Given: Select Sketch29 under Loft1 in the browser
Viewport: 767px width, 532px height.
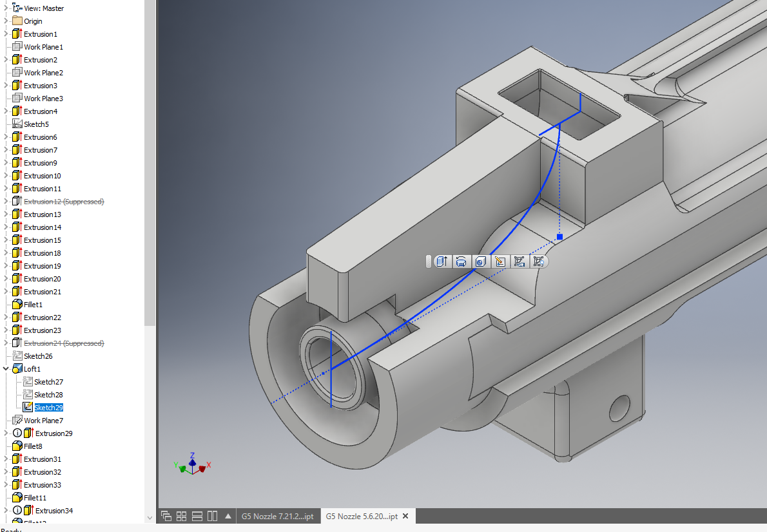Looking at the screenshot, I should tap(48, 407).
